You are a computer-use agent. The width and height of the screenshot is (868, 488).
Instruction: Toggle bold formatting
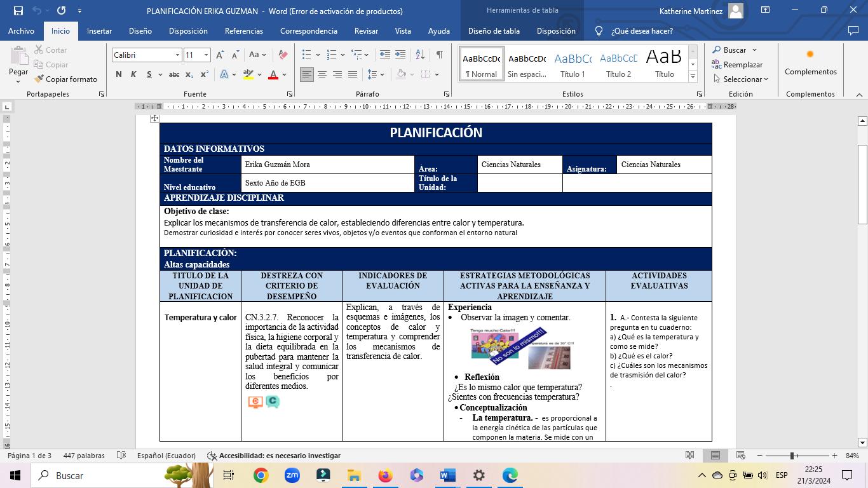point(119,74)
